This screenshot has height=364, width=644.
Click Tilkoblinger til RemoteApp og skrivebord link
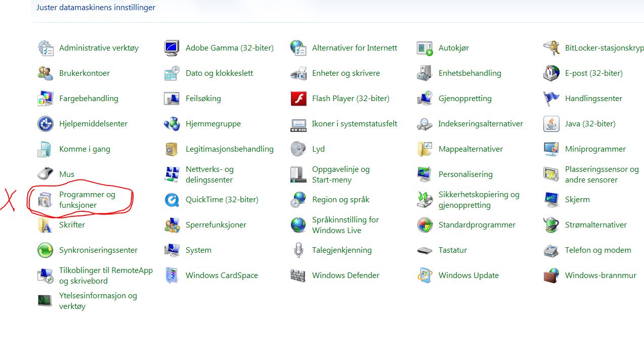click(x=106, y=276)
